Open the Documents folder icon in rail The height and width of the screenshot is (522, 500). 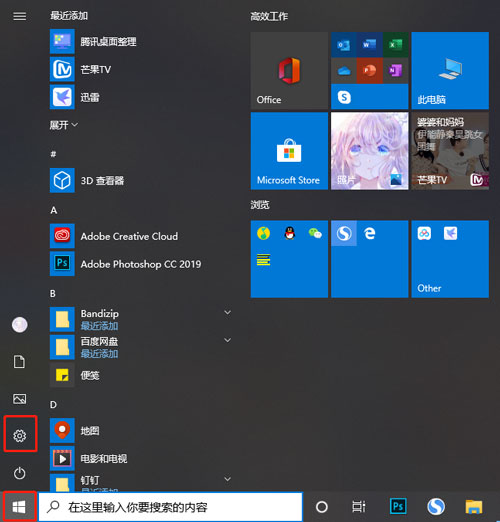(x=19, y=362)
